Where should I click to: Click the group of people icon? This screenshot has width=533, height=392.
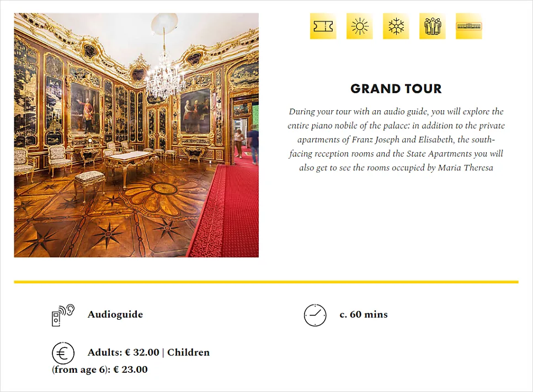click(433, 26)
